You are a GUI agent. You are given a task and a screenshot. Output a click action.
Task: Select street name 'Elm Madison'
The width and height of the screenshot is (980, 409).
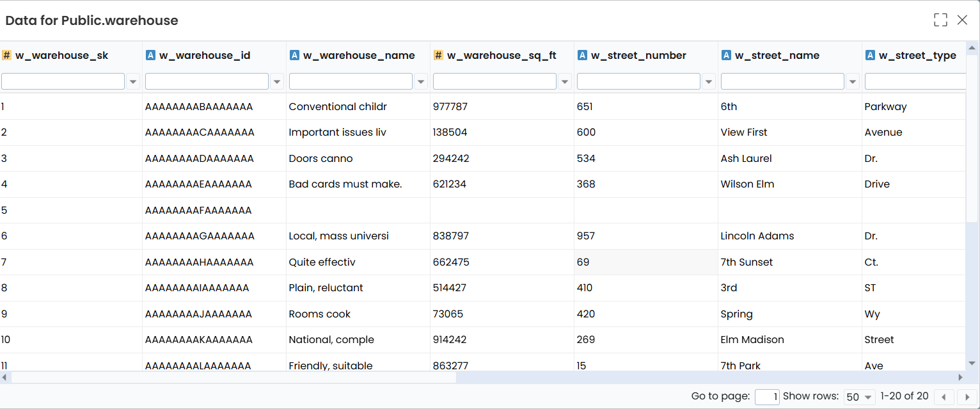click(x=790, y=340)
